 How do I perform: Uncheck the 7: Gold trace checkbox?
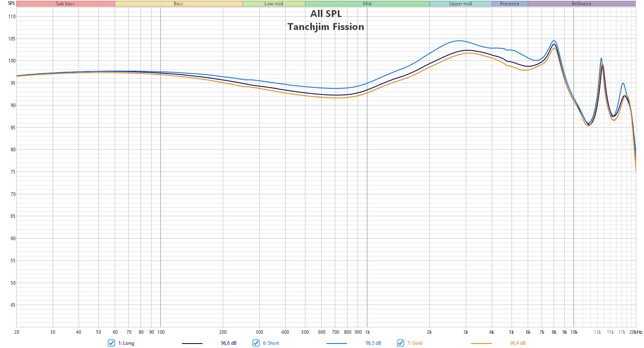pos(401,343)
